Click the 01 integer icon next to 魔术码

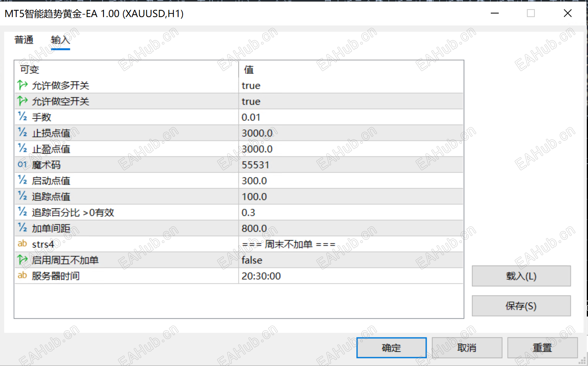(22, 164)
